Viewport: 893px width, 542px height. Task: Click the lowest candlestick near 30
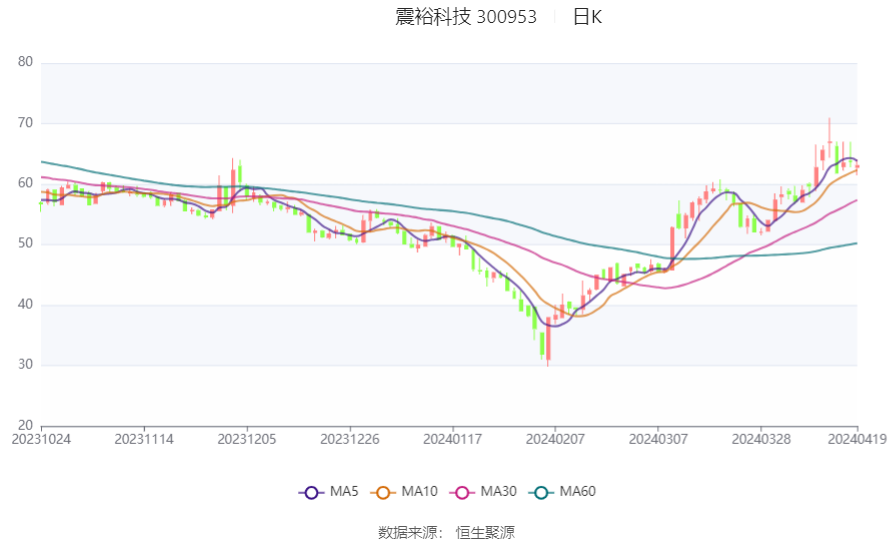(548, 342)
